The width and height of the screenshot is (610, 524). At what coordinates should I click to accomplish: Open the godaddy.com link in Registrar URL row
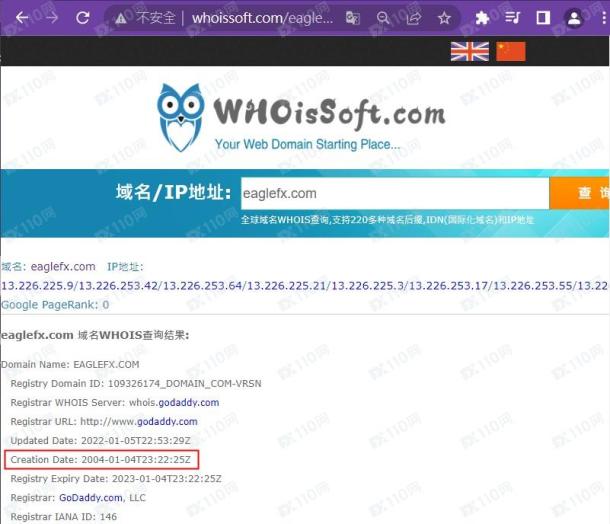tap(167, 422)
